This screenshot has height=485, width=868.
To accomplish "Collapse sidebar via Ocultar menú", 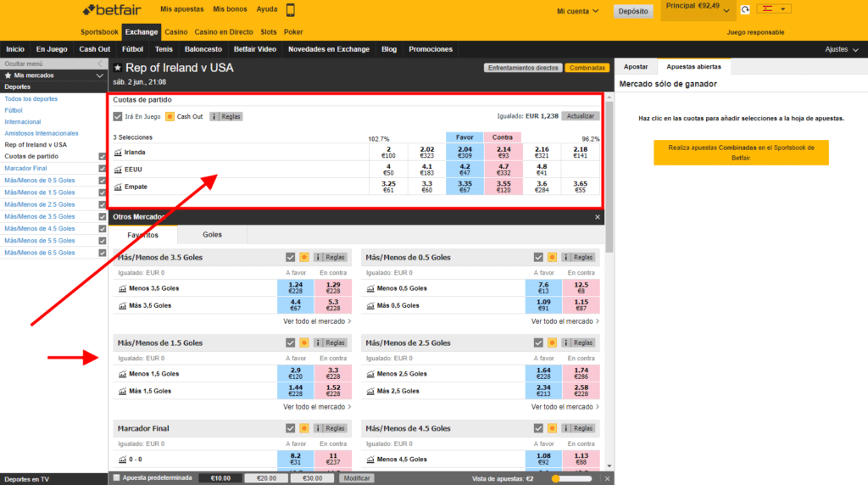I will 53,64.
